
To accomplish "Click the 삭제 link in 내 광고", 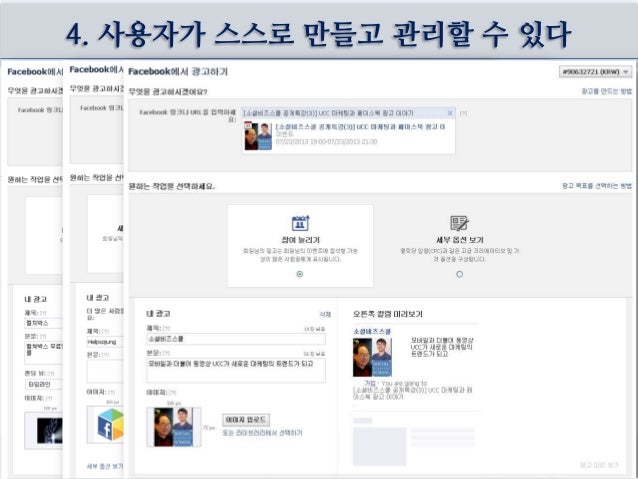I will click(325, 314).
